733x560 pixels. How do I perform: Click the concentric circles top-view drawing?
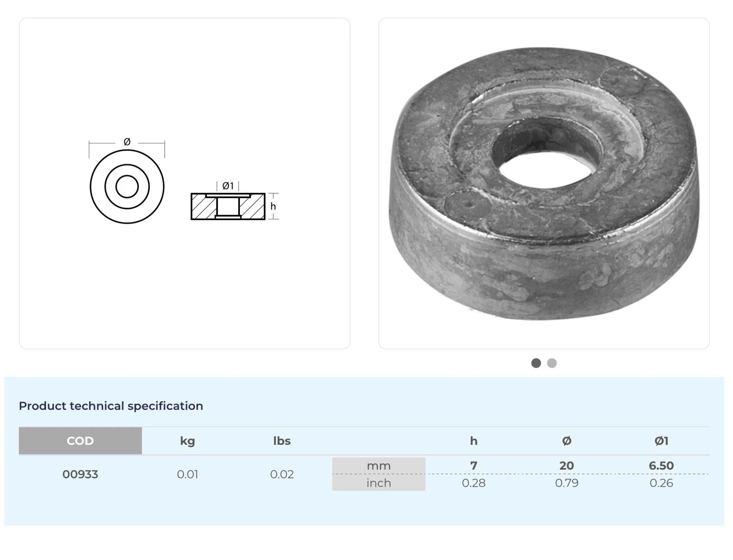coord(127,186)
